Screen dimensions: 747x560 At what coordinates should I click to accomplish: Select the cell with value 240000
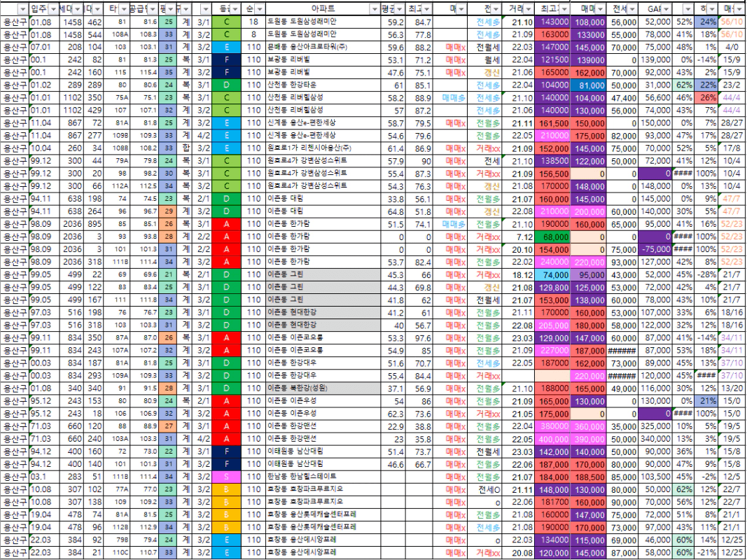click(552, 262)
